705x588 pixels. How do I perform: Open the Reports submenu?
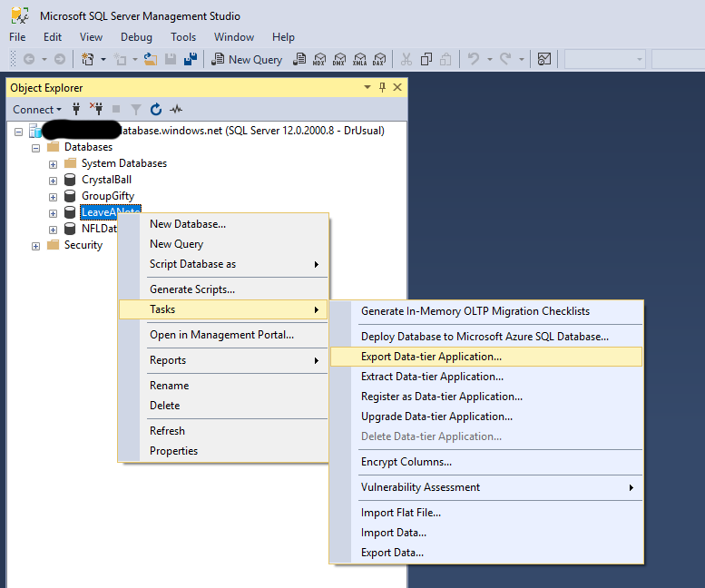click(x=223, y=360)
